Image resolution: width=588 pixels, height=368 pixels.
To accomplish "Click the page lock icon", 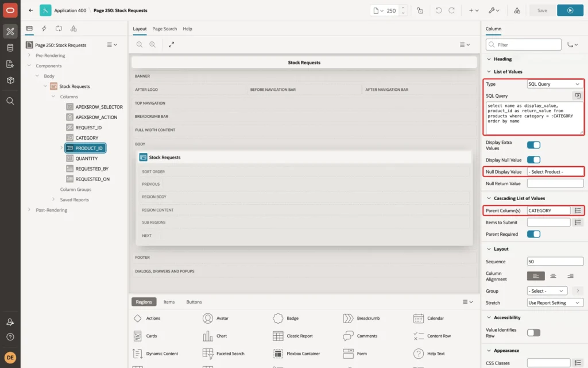I will click(420, 10).
